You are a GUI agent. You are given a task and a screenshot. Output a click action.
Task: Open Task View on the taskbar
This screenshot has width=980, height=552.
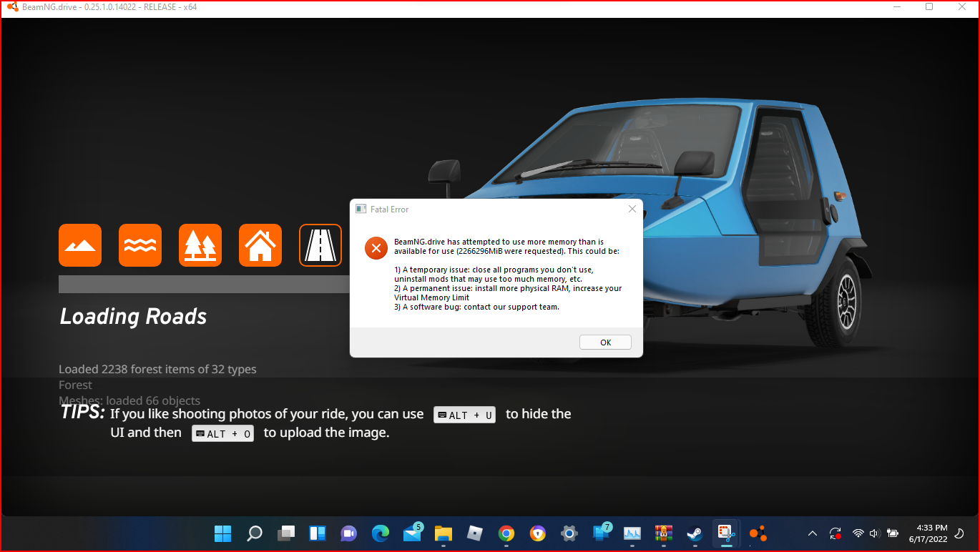coord(286,533)
